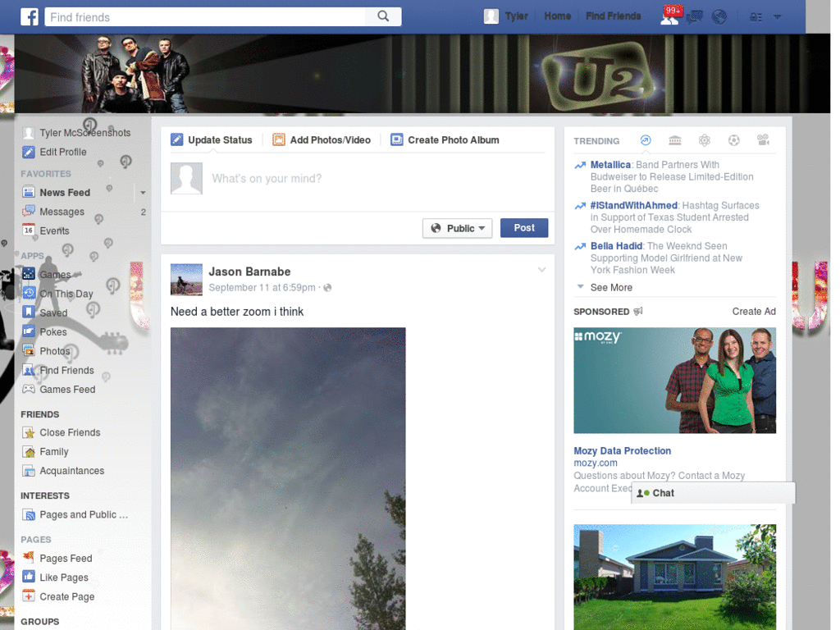Click the Games sidebar icon
This screenshot has height=630, width=840.
pyautogui.click(x=29, y=274)
